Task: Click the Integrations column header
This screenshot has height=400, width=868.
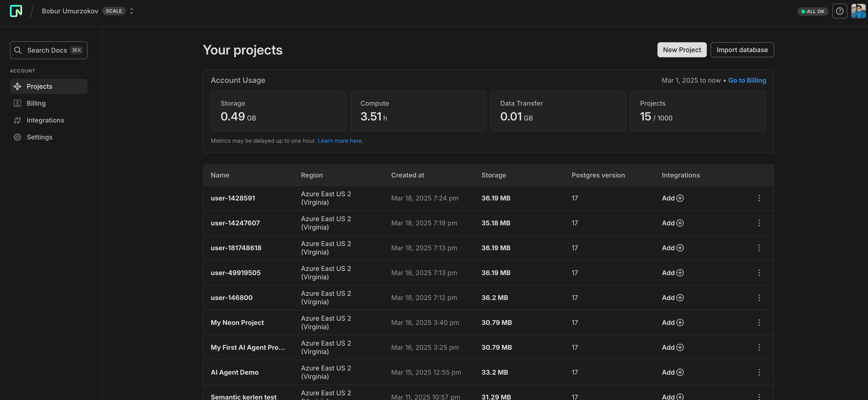Action: [x=681, y=175]
